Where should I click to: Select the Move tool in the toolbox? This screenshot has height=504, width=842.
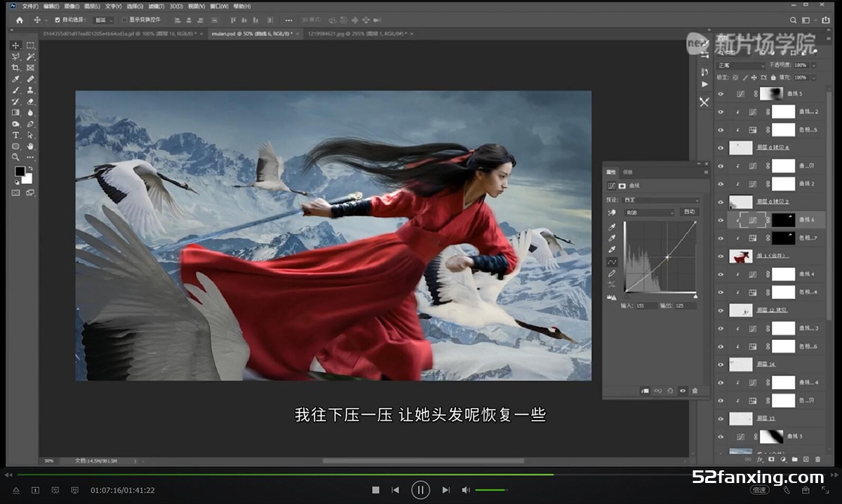coord(15,46)
